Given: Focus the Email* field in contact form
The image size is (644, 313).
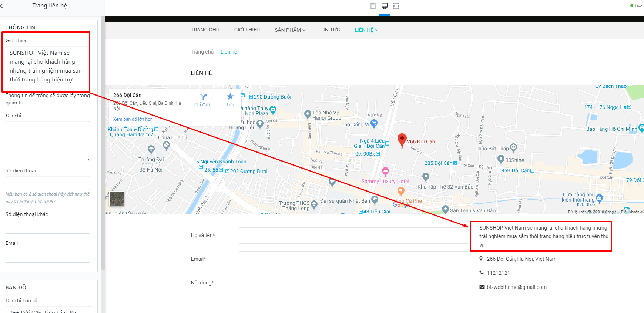Looking at the screenshot, I should pyautogui.click(x=353, y=259).
